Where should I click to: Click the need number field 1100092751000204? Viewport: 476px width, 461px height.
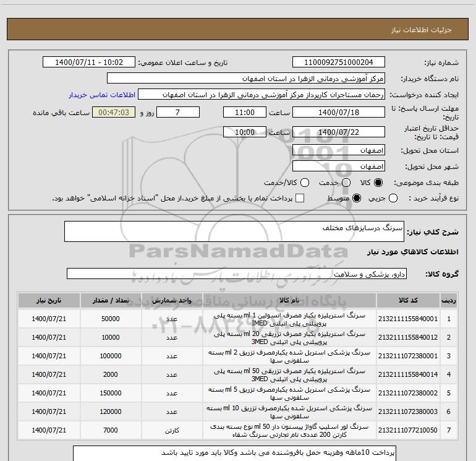339,62
